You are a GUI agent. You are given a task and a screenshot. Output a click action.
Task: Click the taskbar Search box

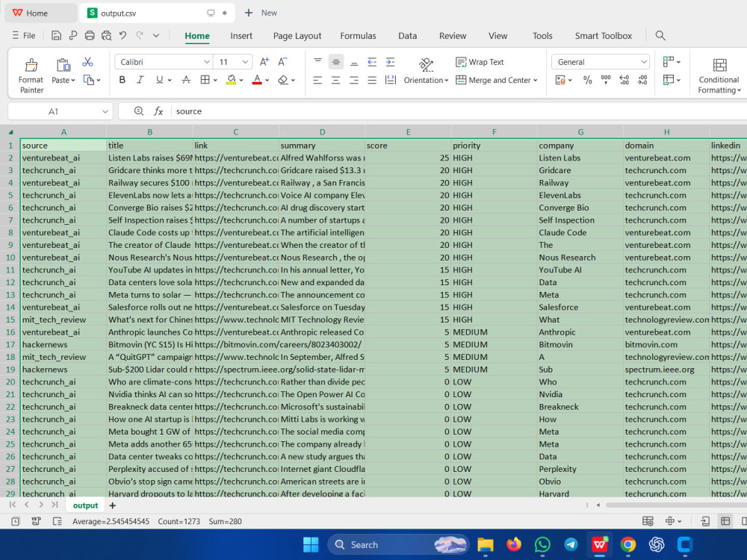pos(397,544)
